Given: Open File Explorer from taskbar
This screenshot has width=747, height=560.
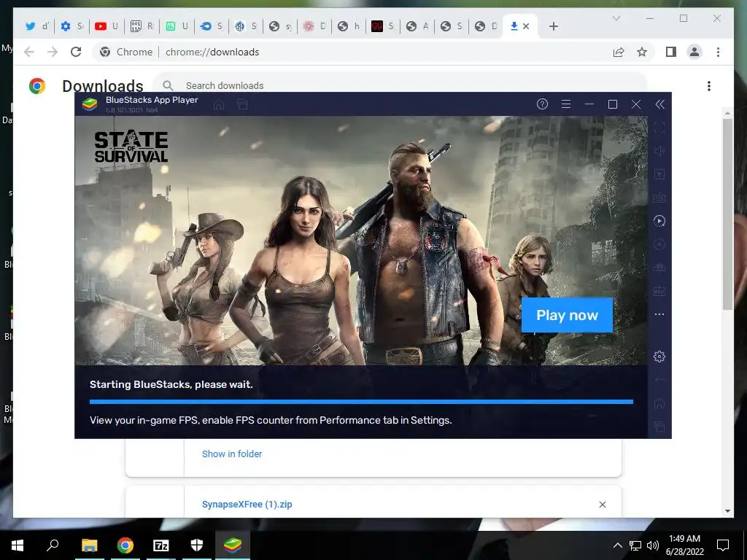Looking at the screenshot, I should point(89,545).
